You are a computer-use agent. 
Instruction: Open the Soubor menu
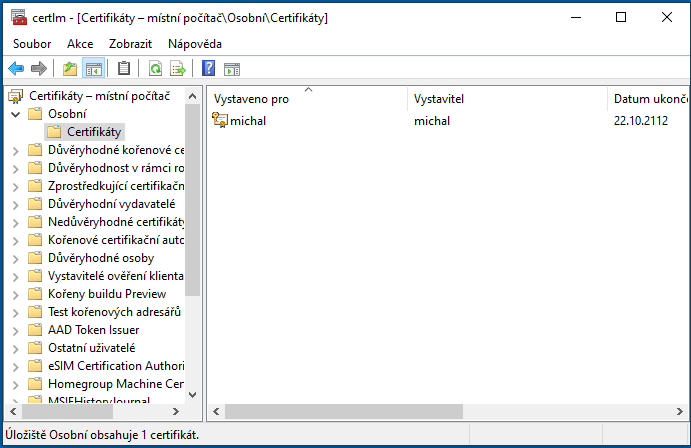(x=32, y=44)
